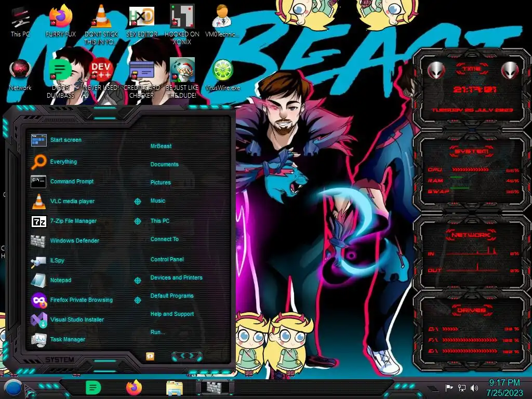Click the CPU usage bar in System widget
The width and height of the screenshot is (532, 399).
pyautogui.click(x=470, y=169)
